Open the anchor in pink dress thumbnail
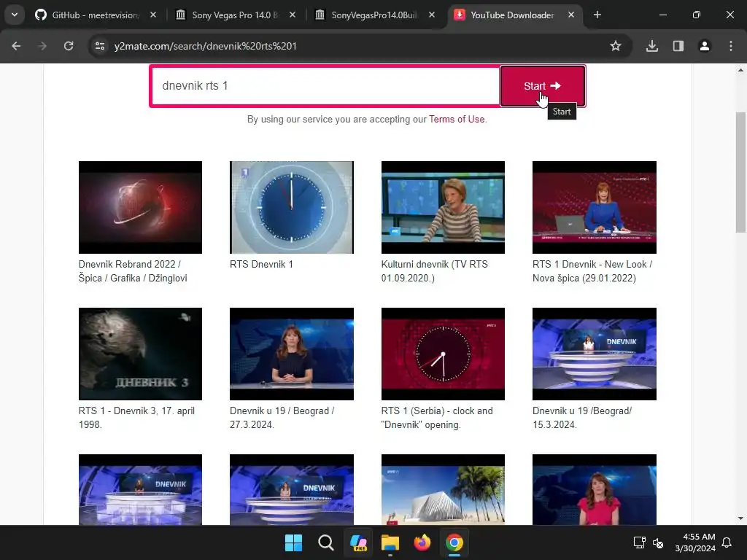The width and height of the screenshot is (747, 560). pyautogui.click(x=594, y=489)
